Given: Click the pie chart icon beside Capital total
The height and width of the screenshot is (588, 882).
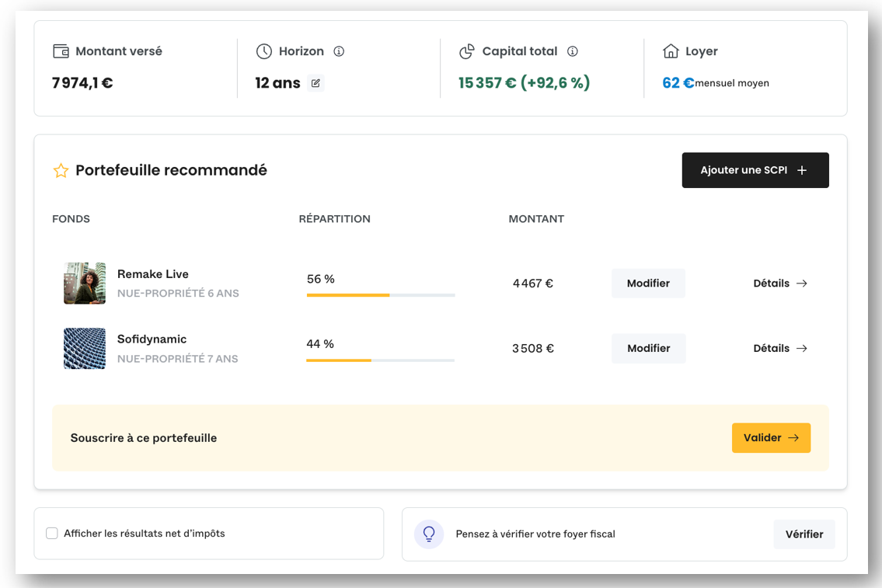Looking at the screenshot, I should click(467, 51).
